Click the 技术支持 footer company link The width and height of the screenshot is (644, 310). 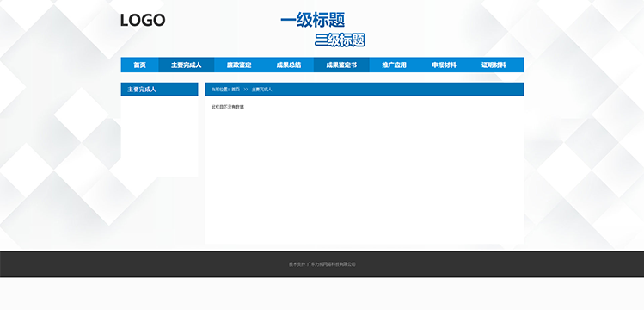(322, 264)
